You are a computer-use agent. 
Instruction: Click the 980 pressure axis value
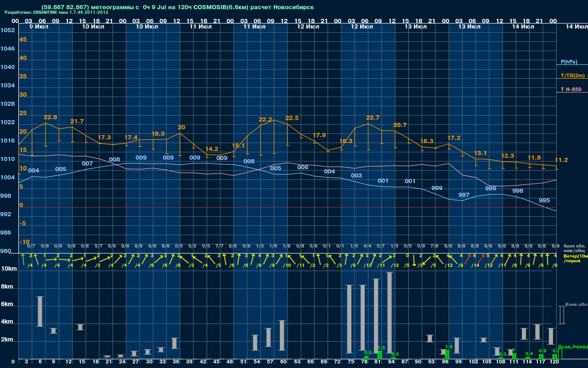pos(6,251)
